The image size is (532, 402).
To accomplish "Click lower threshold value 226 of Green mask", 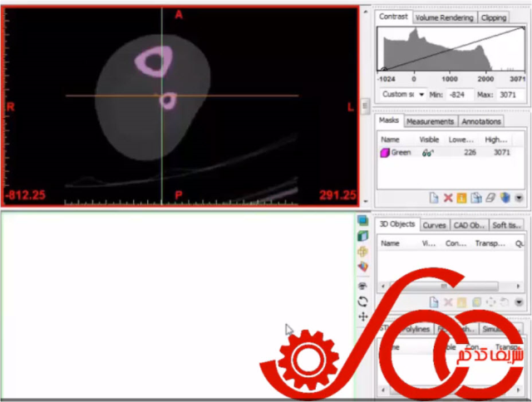I will coord(470,153).
